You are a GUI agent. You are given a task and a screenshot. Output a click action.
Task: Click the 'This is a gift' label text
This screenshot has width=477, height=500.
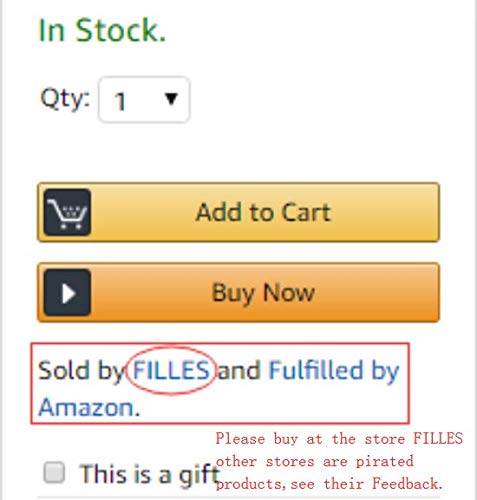click(x=149, y=474)
